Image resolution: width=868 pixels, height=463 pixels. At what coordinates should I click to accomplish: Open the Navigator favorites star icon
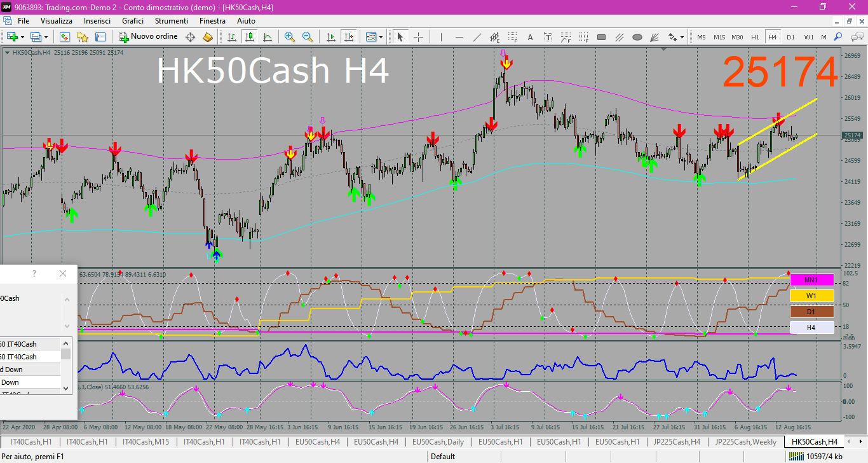(83, 37)
